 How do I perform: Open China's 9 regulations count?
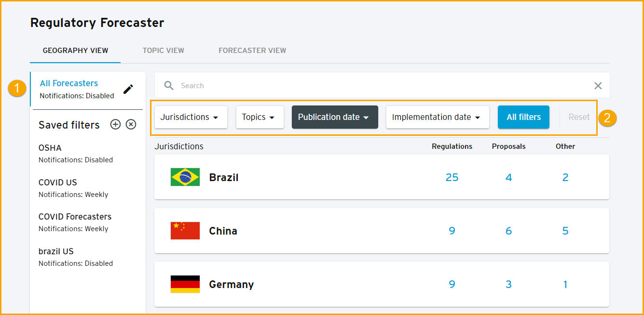click(x=452, y=231)
